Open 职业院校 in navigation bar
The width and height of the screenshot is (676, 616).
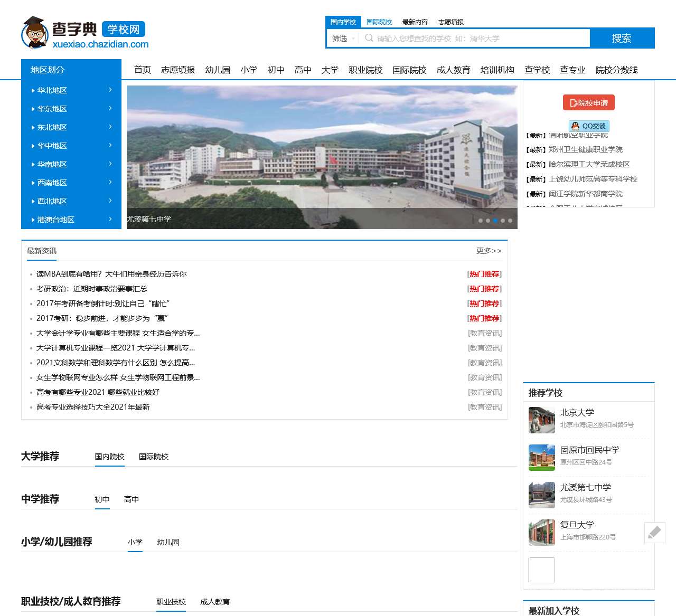point(365,70)
